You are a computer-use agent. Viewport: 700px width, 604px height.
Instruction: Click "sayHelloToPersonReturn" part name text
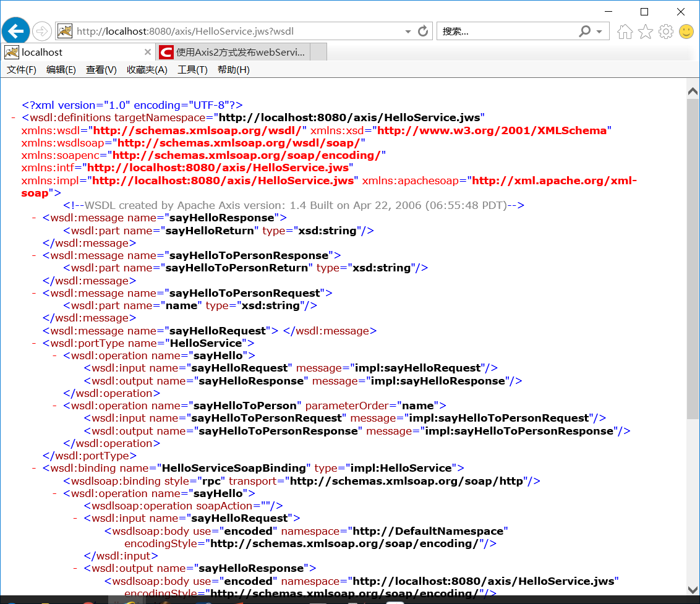237,268
